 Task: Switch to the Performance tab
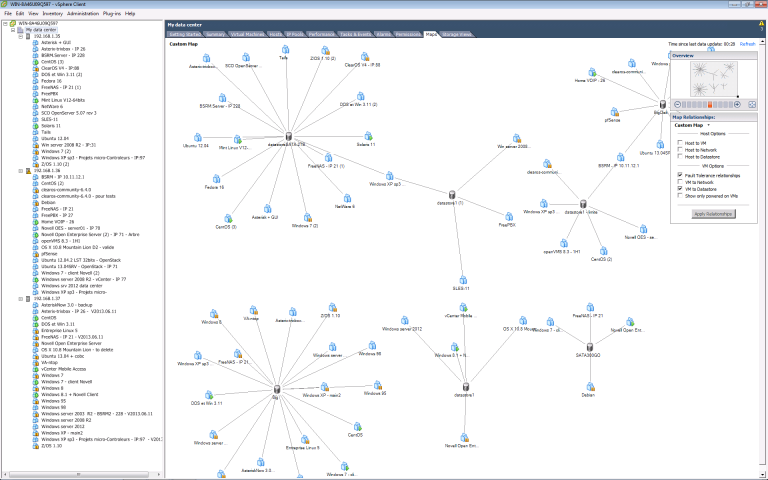pos(321,34)
